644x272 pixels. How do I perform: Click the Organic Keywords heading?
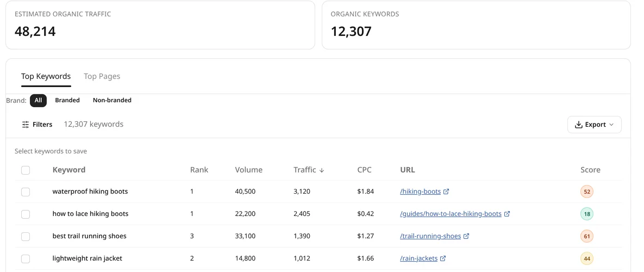tap(365, 14)
